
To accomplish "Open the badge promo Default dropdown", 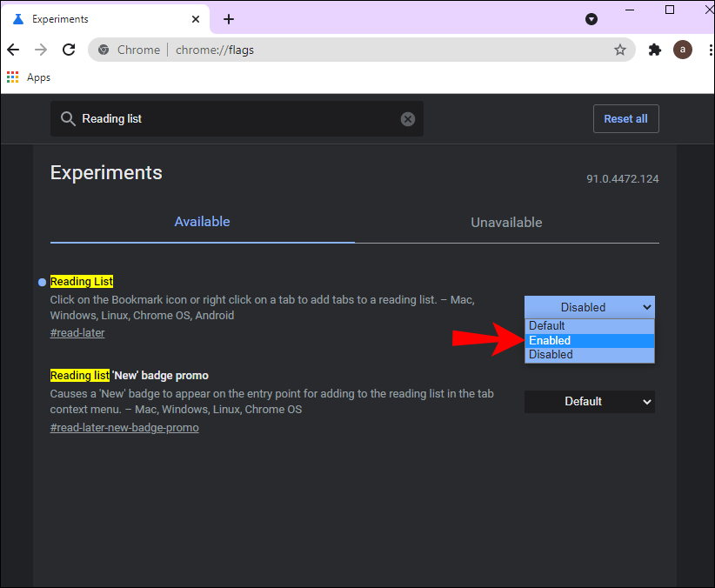I will click(590, 402).
